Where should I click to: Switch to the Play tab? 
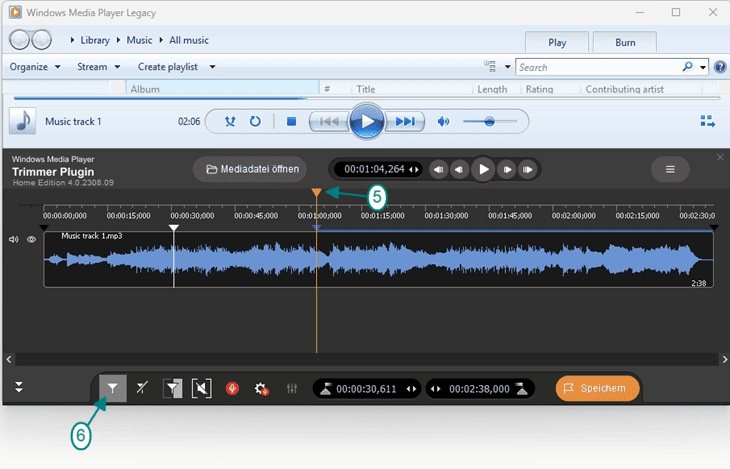557,42
